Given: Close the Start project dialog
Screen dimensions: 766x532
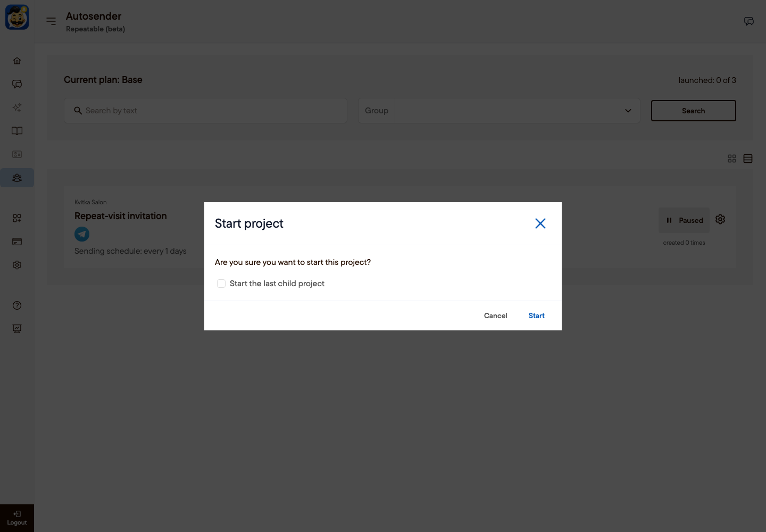Looking at the screenshot, I should (540, 223).
